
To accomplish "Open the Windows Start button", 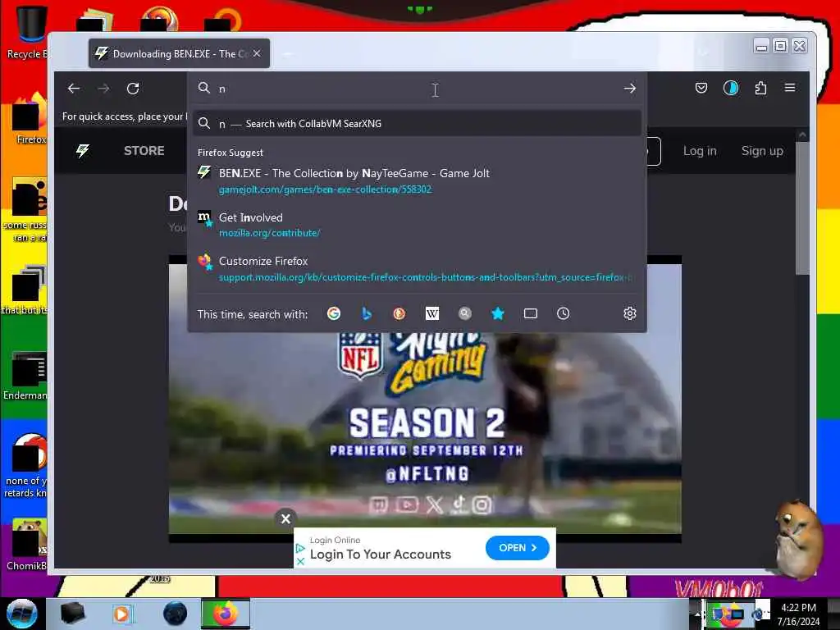I will (22, 614).
